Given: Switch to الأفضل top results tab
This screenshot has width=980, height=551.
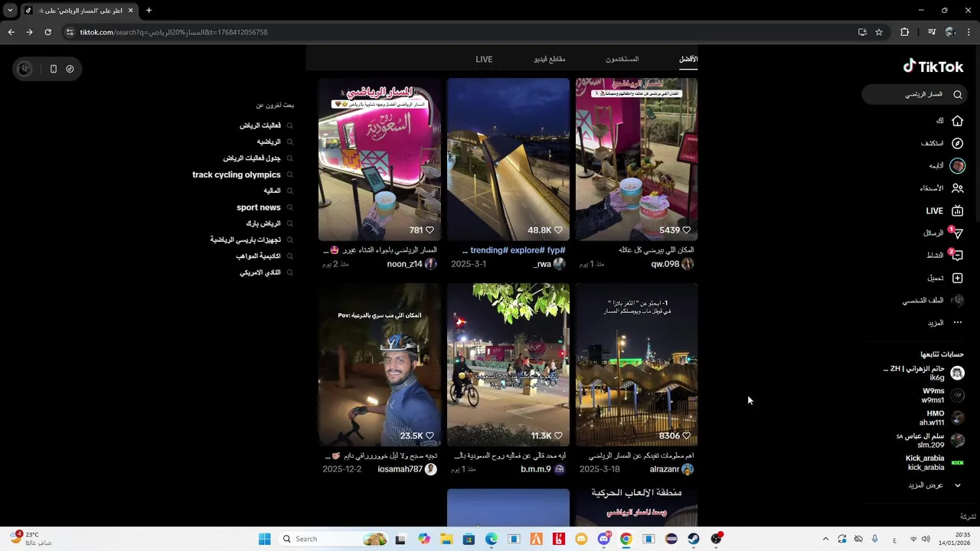Looking at the screenshot, I should click(x=688, y=59).
